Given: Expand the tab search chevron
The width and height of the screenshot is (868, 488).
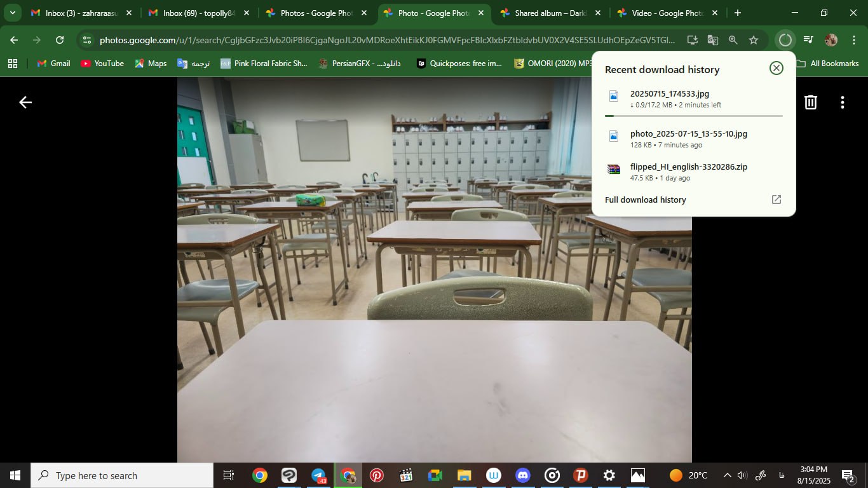Looking at the screenshot, I should (x=12, y=13).
